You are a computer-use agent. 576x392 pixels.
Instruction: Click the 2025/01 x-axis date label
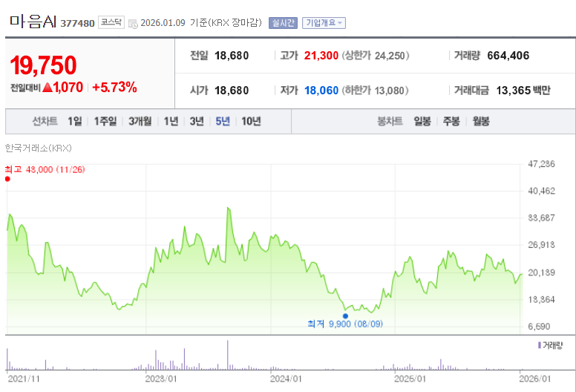[x=410, y=379]
